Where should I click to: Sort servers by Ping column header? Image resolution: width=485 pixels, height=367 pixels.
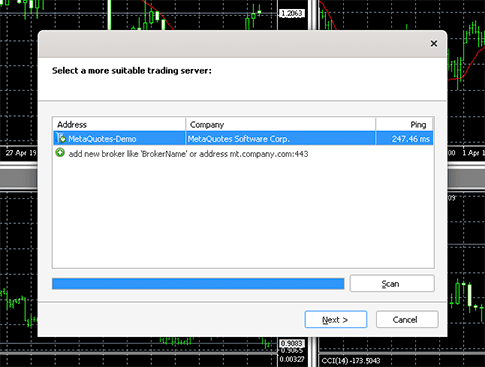tap(404, 124)
